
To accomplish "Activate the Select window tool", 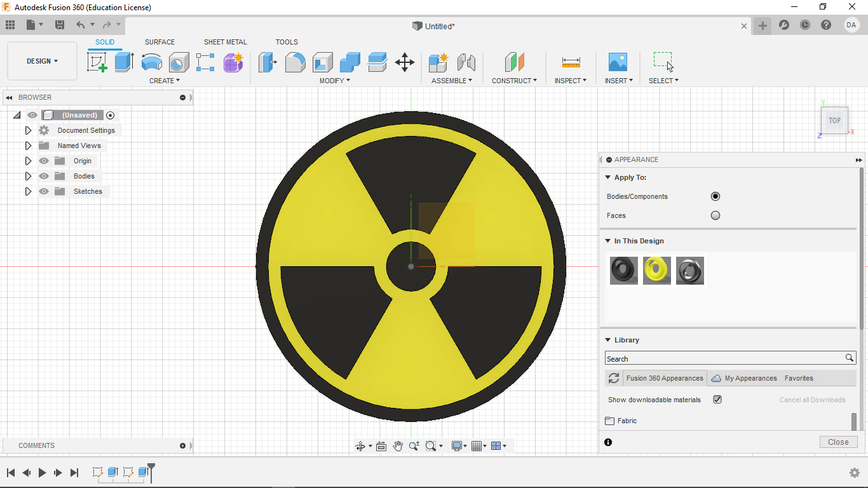I will [663, 62].
